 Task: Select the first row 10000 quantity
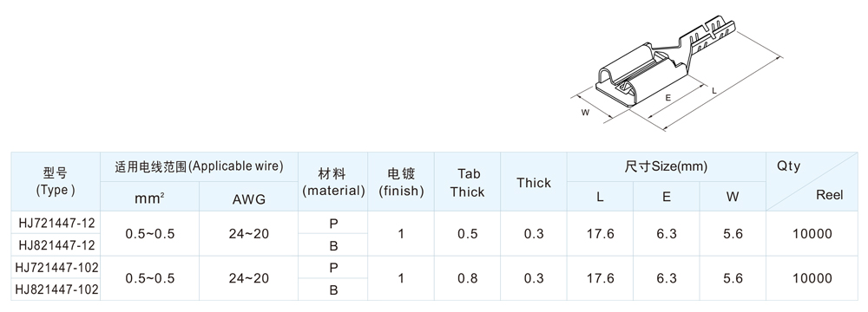tap(812, 234)
